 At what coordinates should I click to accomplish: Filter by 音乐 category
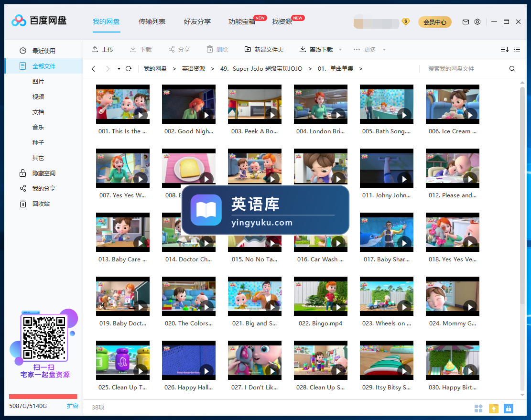[38, 127]
